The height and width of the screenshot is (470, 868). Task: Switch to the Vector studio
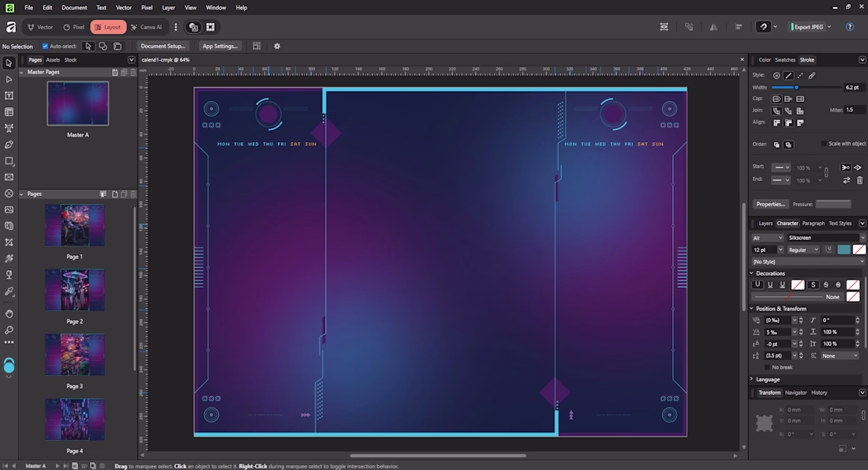tap(40, 27)
